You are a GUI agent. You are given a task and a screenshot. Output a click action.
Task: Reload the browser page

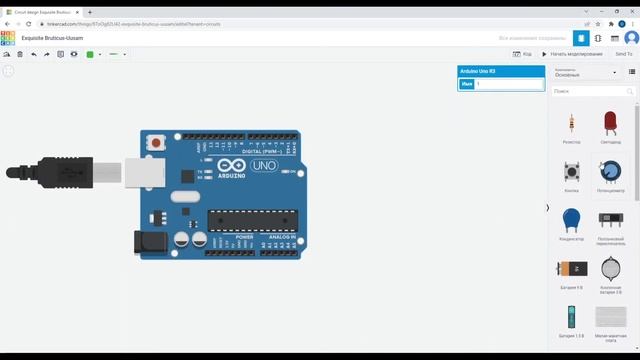coord(29,24)
